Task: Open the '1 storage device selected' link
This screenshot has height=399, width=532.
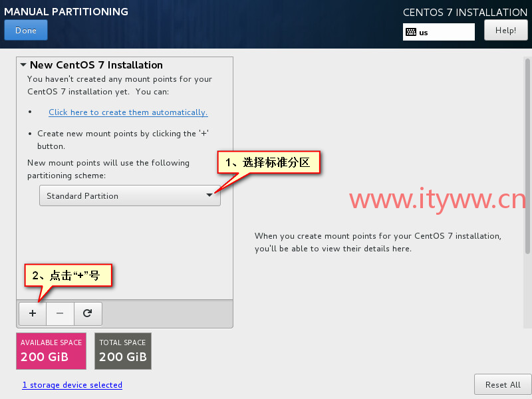Action: pyautogui.click(x=72, y=385)
